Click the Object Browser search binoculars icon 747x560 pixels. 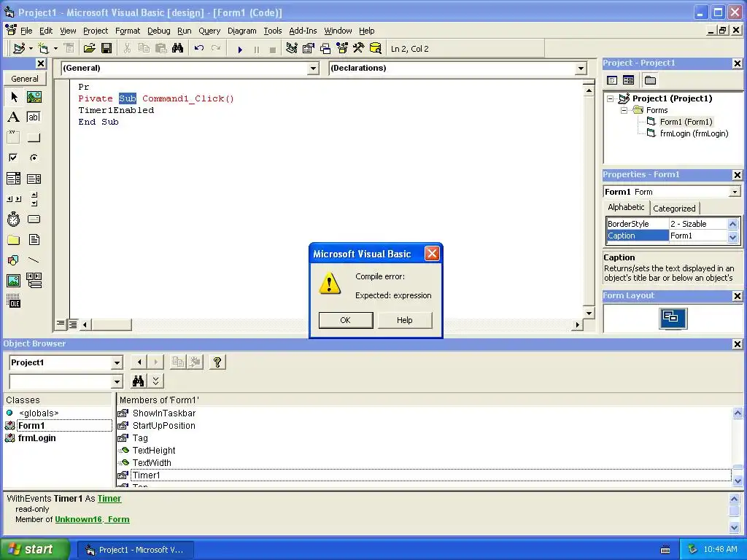pos(138,381)
